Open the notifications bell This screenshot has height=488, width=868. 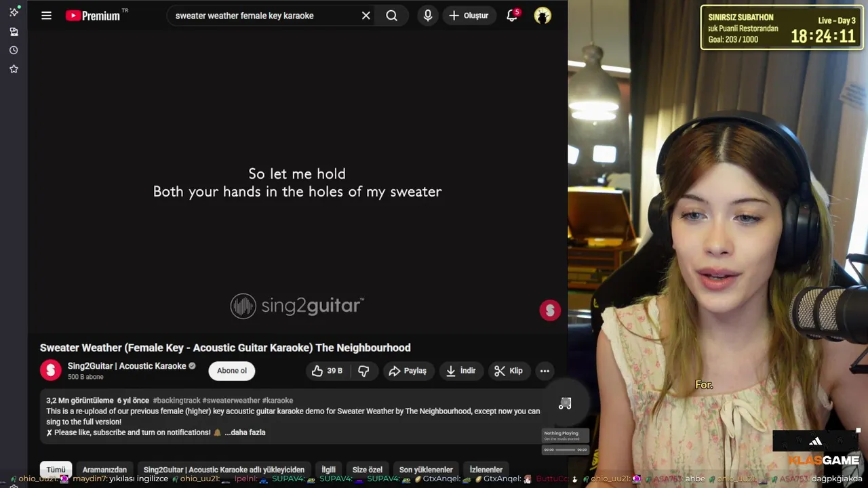512,16
